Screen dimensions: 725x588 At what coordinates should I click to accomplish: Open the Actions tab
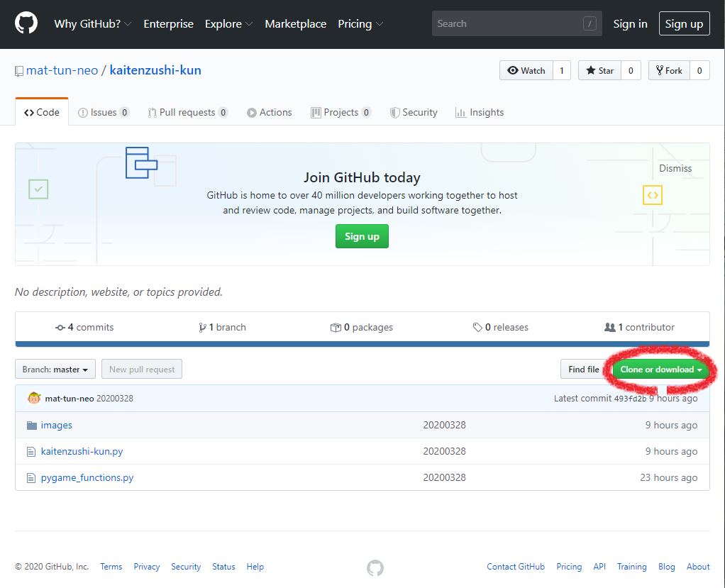coord(269,112)
